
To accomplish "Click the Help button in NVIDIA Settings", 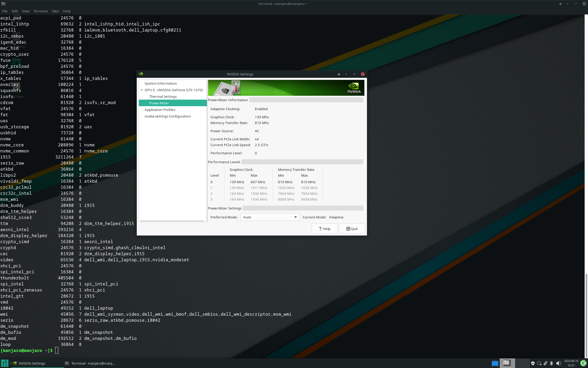I will (324, 229).
